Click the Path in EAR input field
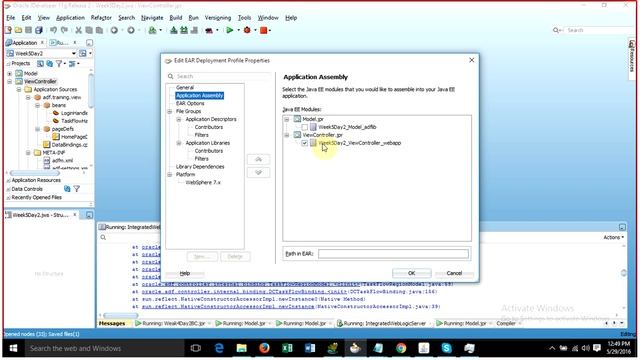Screen dimensions: 640x360 [x=393, y=254]
